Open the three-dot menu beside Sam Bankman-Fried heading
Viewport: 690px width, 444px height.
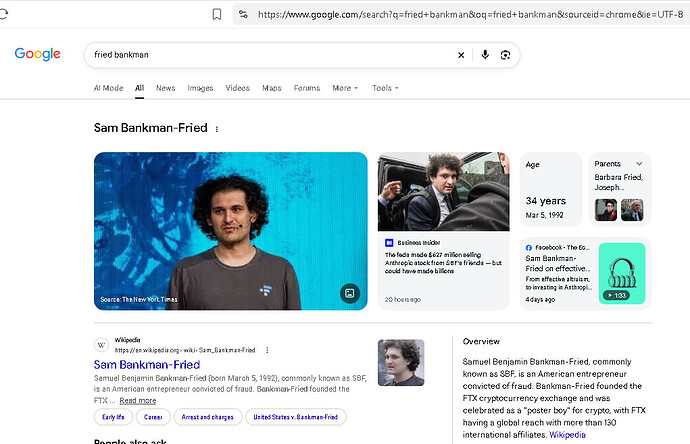[217, 129]
